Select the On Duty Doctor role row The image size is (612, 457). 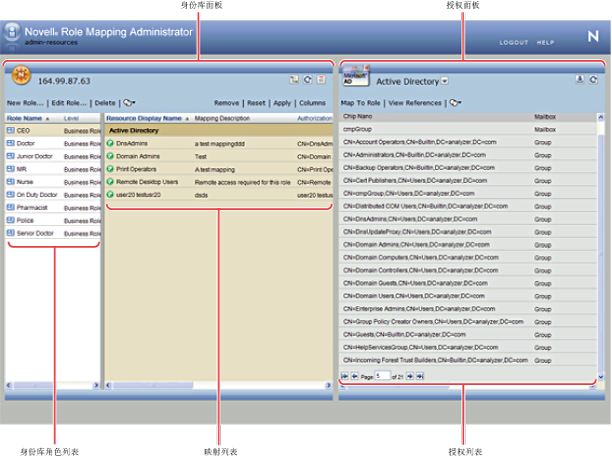click(53, 195)
